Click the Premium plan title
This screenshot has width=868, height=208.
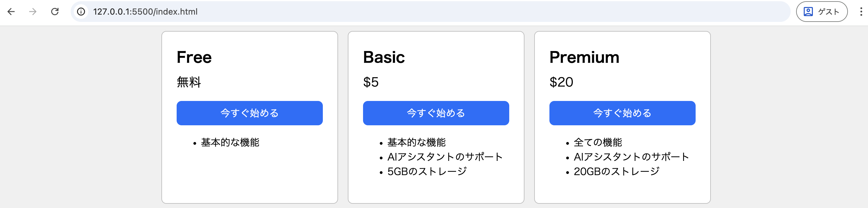pos(584,57)
